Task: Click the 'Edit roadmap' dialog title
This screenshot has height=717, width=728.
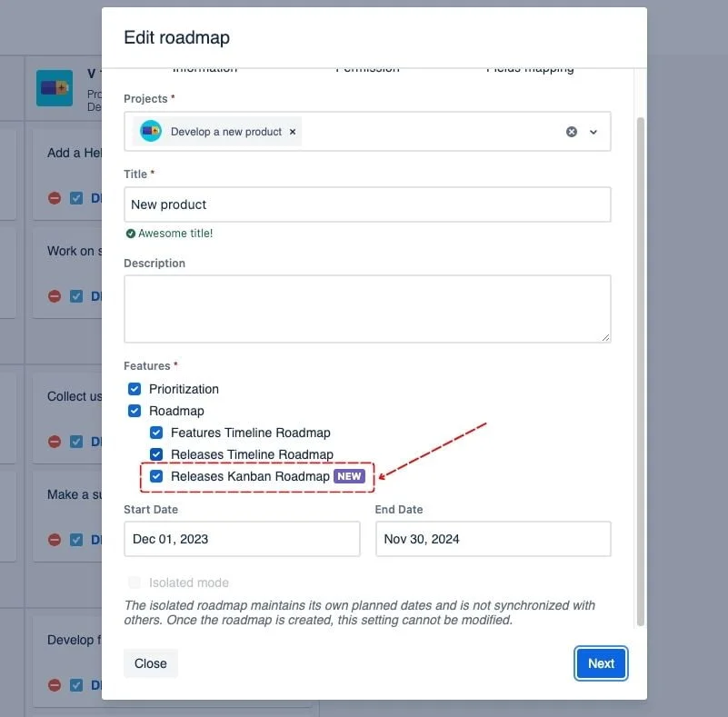Action: [x=177, y=37]
